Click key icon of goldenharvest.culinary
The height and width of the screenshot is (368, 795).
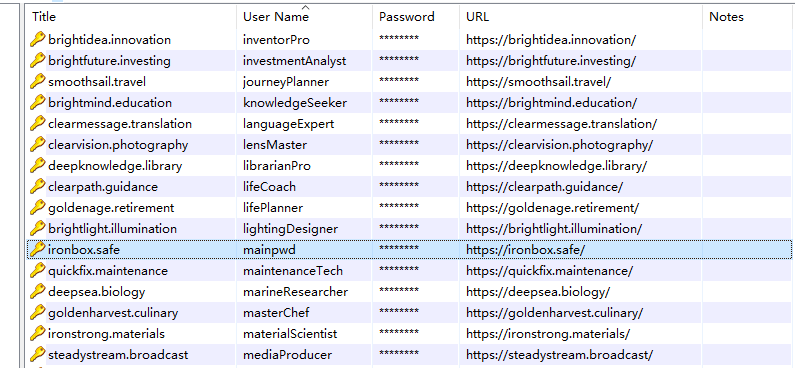(38, 313)
